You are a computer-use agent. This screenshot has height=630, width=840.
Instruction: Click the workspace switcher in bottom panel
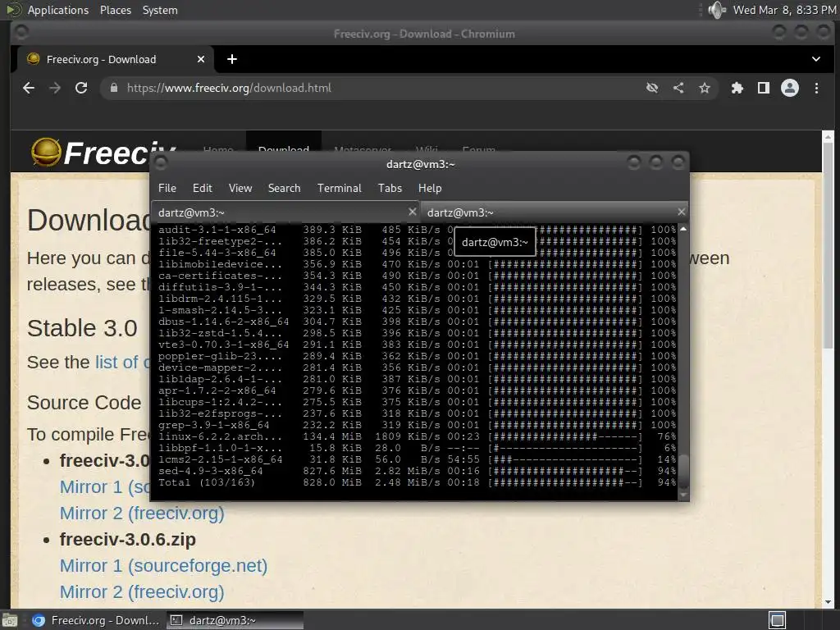(778, 620)
